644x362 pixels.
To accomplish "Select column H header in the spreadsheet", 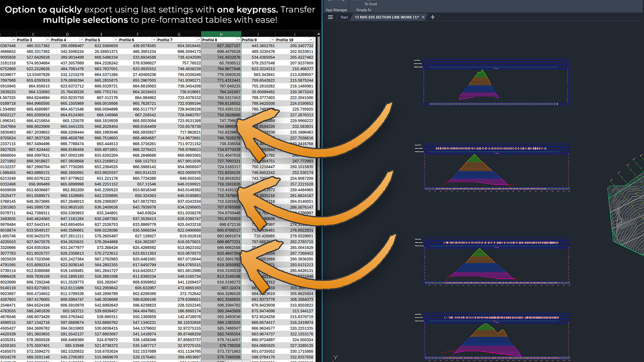I will coord(221,34).
